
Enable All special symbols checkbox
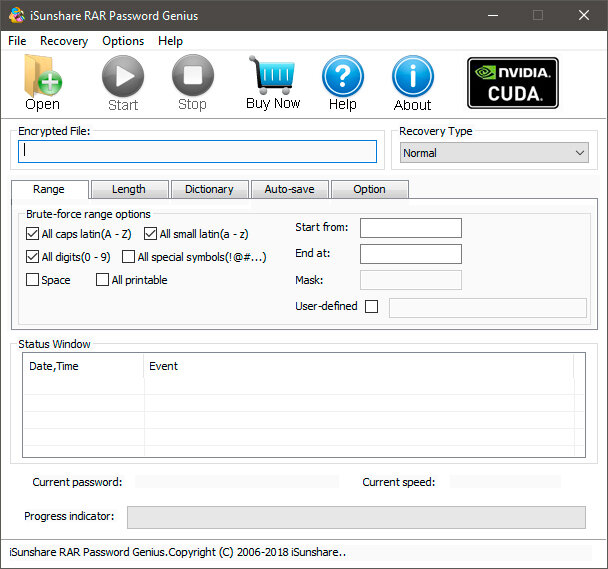(128, 257)
